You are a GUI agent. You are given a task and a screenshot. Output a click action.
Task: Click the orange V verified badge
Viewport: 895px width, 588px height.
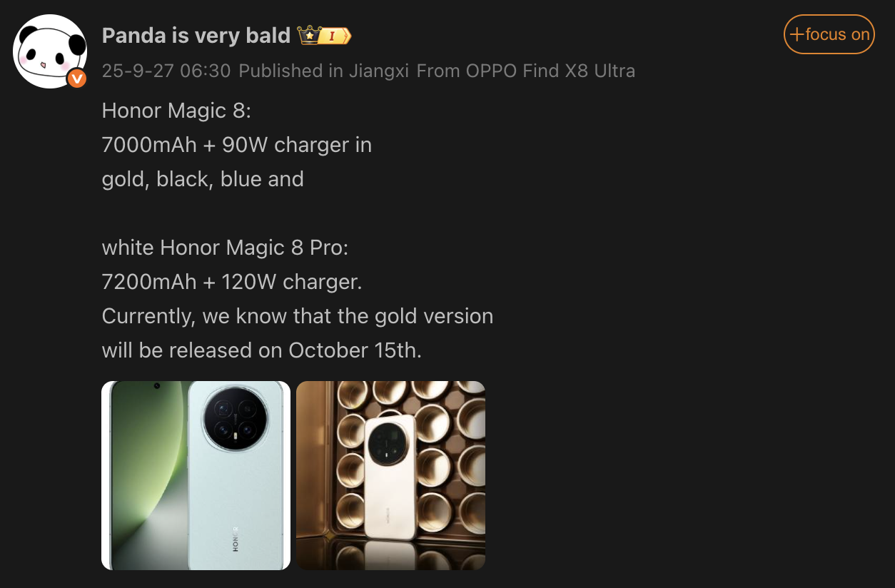click(x=76, y=78)
